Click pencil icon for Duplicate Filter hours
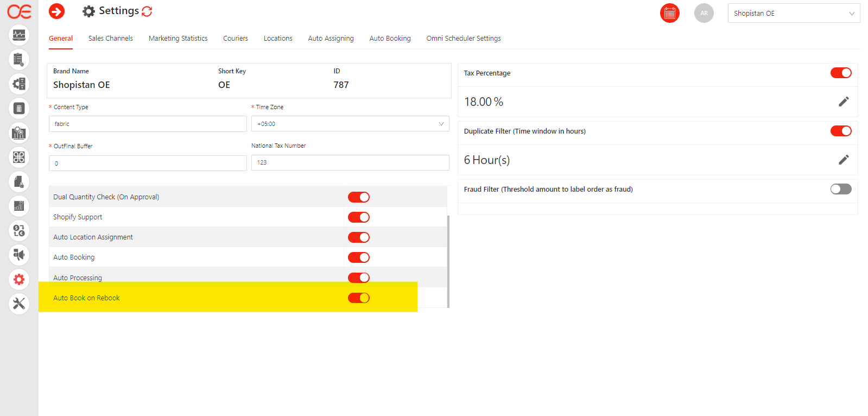Image resolution: width=868 pixels, height=416 pixels. pyautogui.click(x=843, y=160)
